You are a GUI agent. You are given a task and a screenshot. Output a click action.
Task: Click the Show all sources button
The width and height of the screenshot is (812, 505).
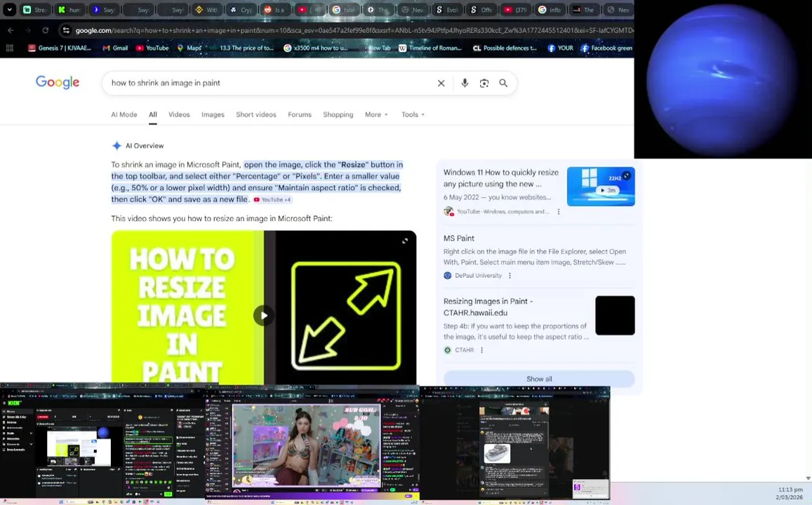coord(539,379)
